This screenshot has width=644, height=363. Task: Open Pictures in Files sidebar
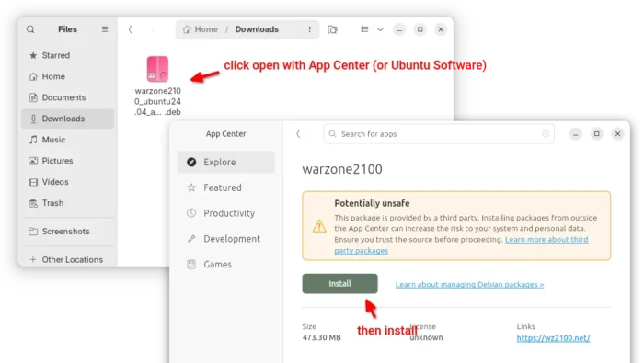pos(68,161)
